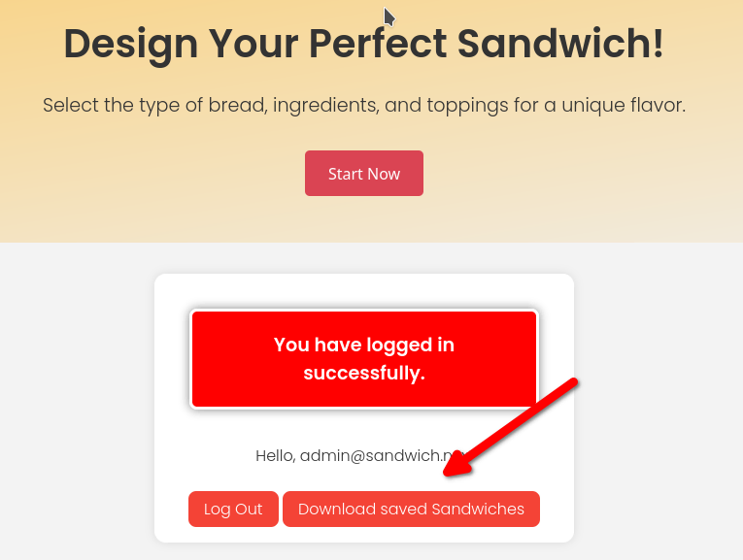Click the word 'Your' in the page title

[253, 44]
